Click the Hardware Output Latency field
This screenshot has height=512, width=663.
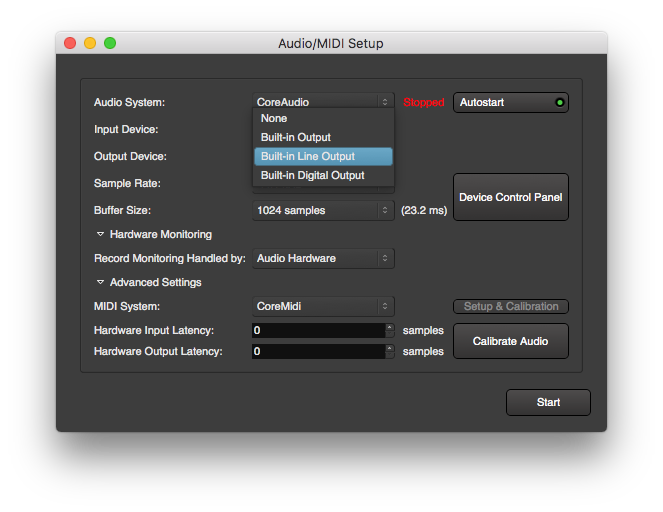tap(317, 352)
